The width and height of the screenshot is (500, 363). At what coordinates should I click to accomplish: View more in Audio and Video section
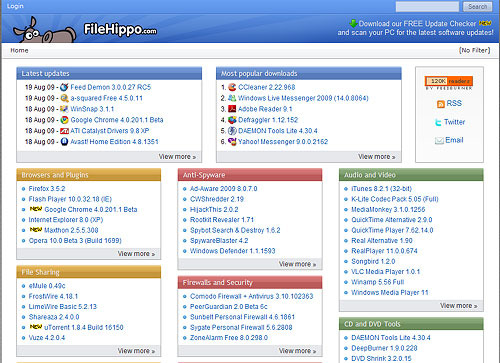click(x=459, y=306)
